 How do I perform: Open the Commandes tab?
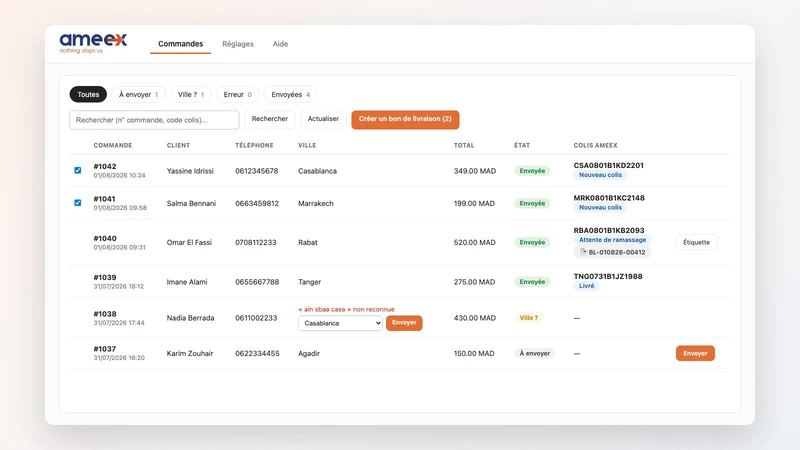point(181,44)
